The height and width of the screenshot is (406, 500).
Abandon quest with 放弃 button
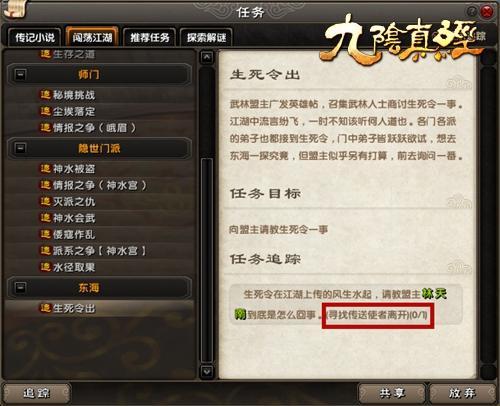coord(462,393)
